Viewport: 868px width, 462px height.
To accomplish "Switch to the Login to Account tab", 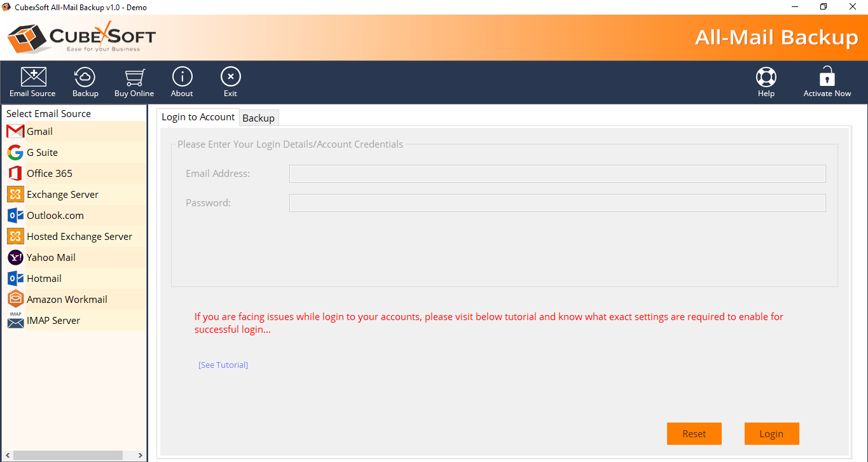I will (198, 117).
